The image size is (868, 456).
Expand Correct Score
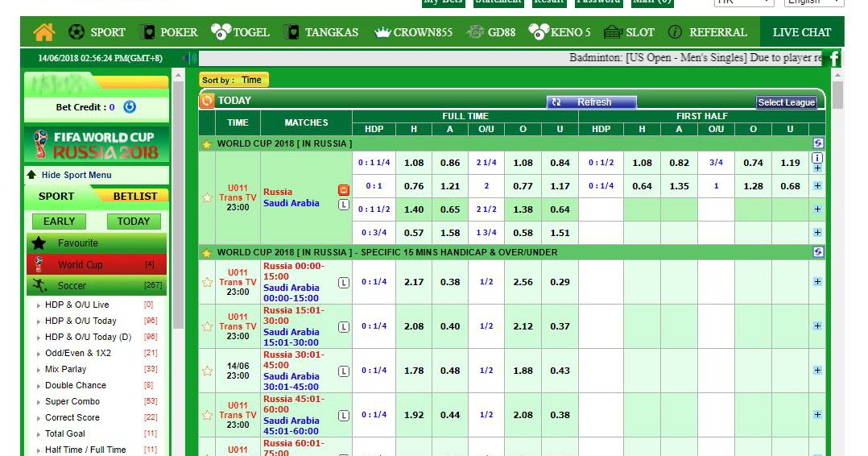tap(72, 417)
